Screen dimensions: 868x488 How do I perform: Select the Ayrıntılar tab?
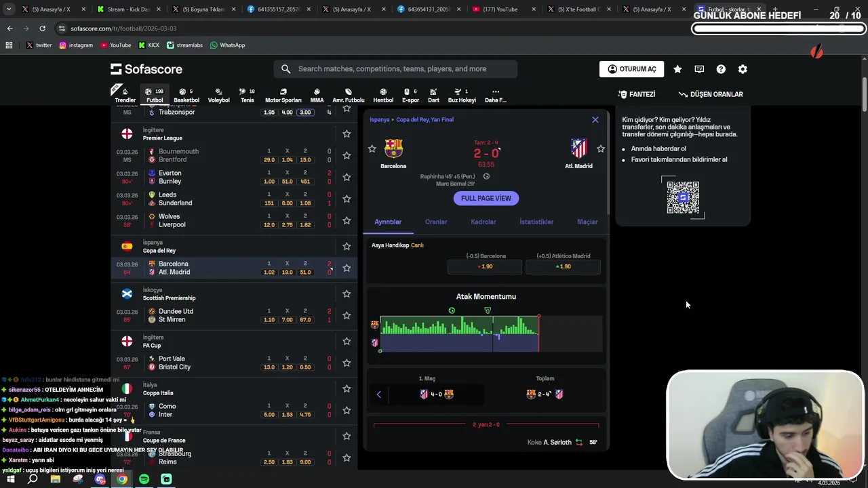pos(388,222)
